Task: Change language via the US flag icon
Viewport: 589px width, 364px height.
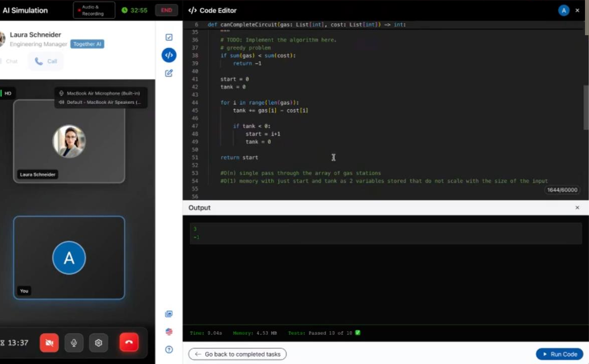Action: (169, 332)
